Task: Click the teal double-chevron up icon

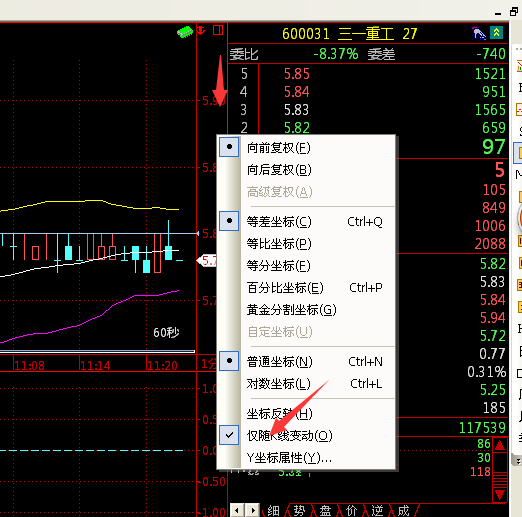Action: (x=496, y=33)
